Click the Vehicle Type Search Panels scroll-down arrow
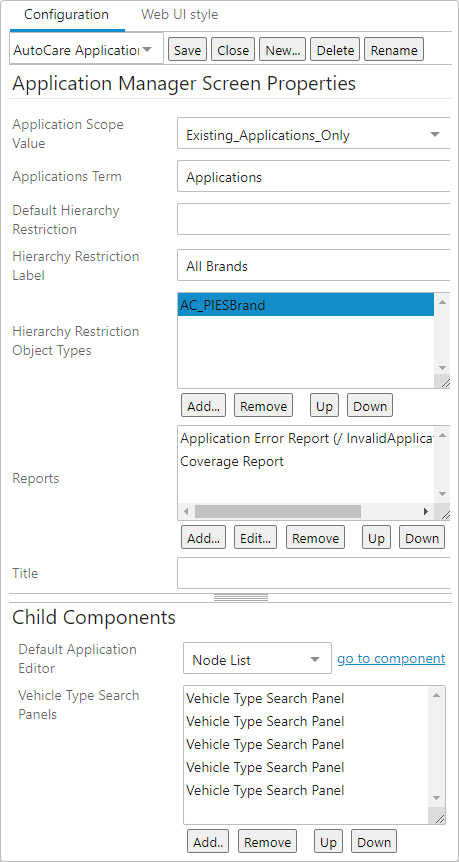The image size is (459, 862). pyautogui.click(x=436, y=798)
